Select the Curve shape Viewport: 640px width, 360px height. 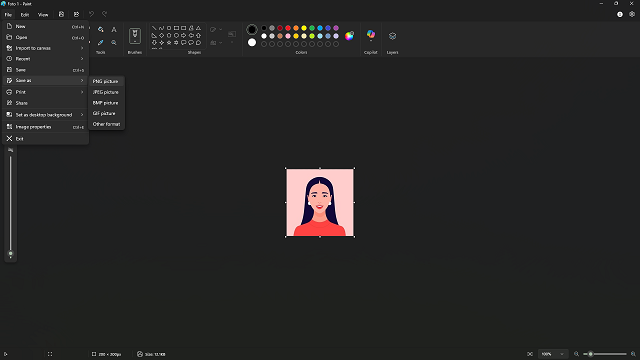click(161, 28)
